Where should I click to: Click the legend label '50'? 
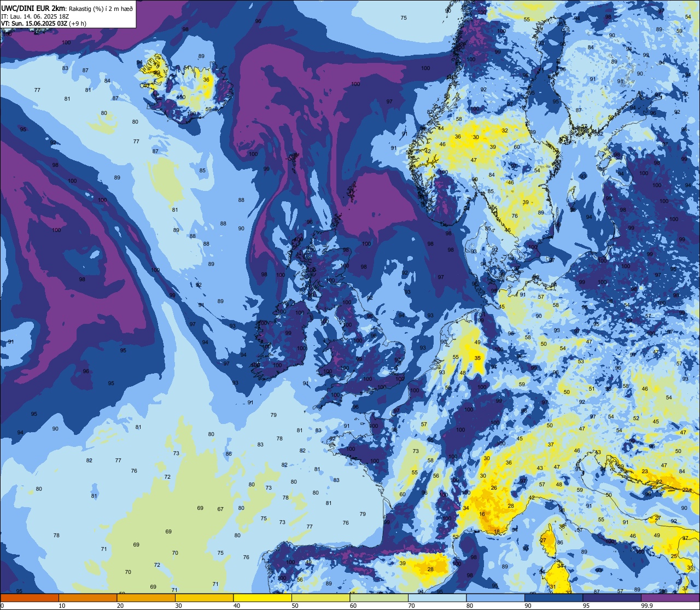[295, 605]
